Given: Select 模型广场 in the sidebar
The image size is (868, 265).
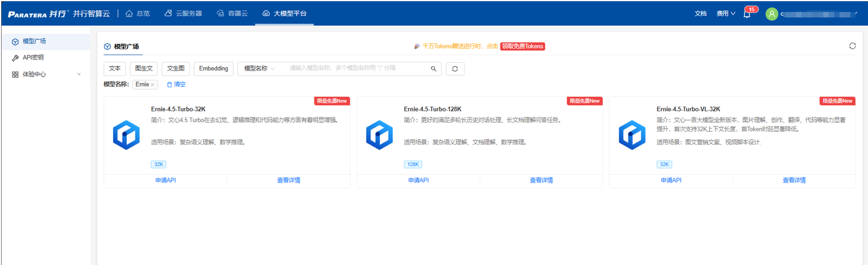Looking at the screenshot, I should (x=46, y=42).
